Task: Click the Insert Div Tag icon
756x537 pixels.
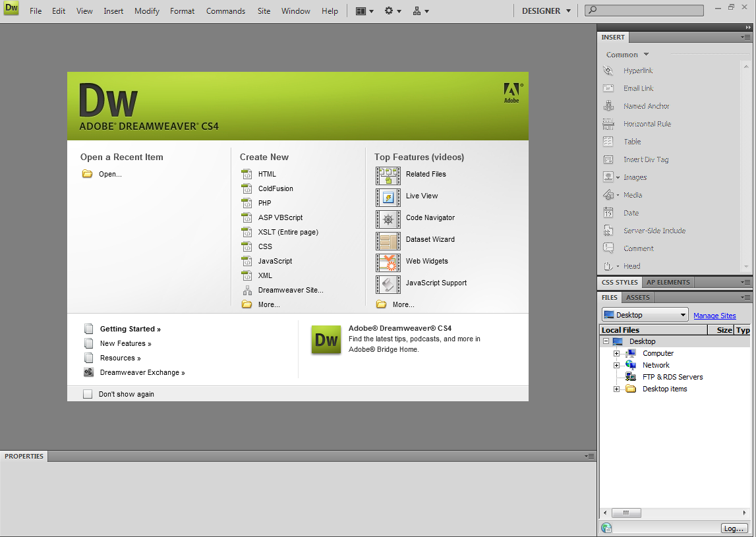Action: click(x=608, y=159)
